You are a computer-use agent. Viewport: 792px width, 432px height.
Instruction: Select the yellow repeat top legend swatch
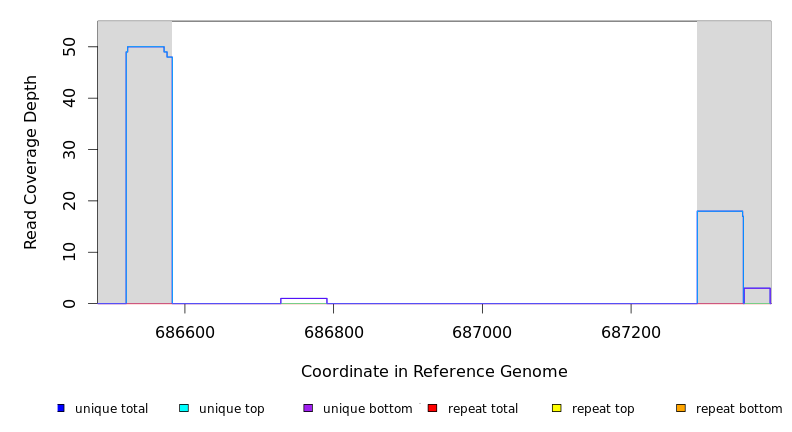click(556, 408)
